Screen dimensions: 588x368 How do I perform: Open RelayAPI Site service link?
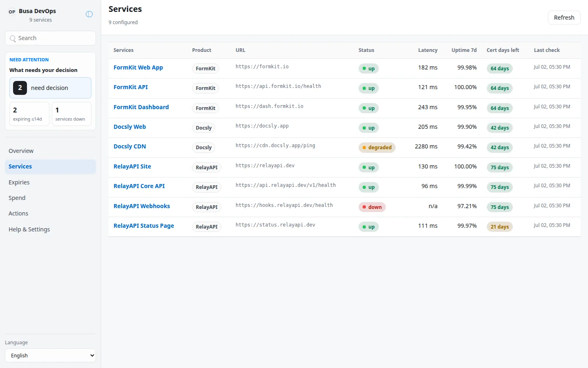tap(132, 166)
